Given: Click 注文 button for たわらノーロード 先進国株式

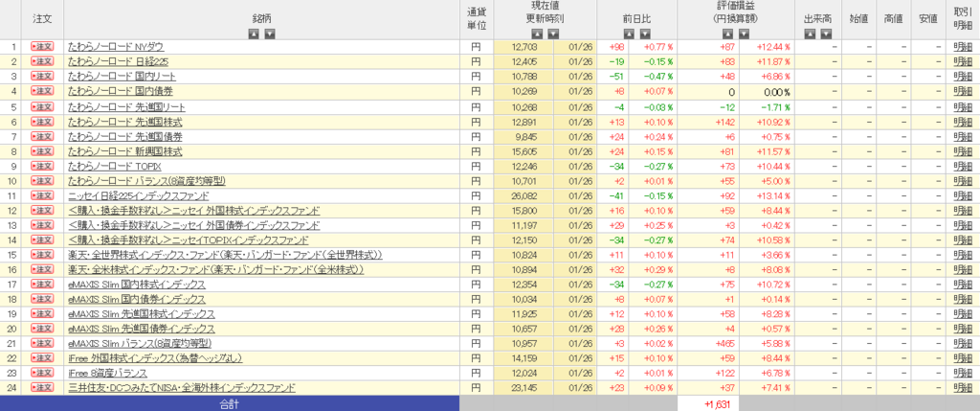Looking at the screenshot, I should (42, 122).
